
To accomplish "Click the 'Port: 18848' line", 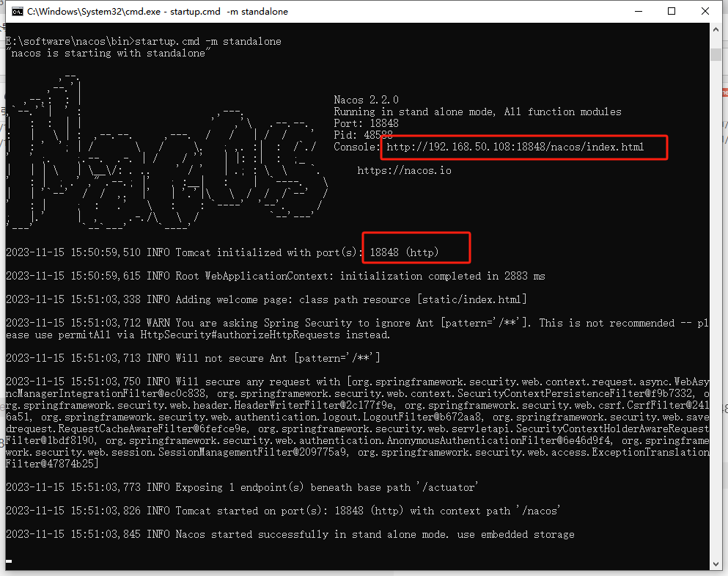I will tap(366, 123).
